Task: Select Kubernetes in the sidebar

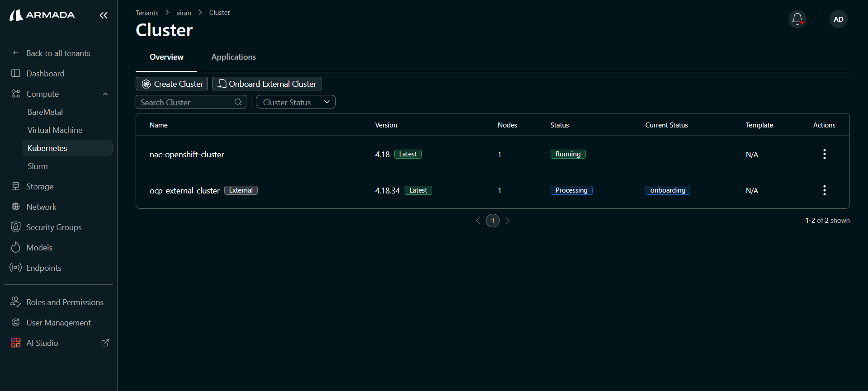Action: click(67, 148)
